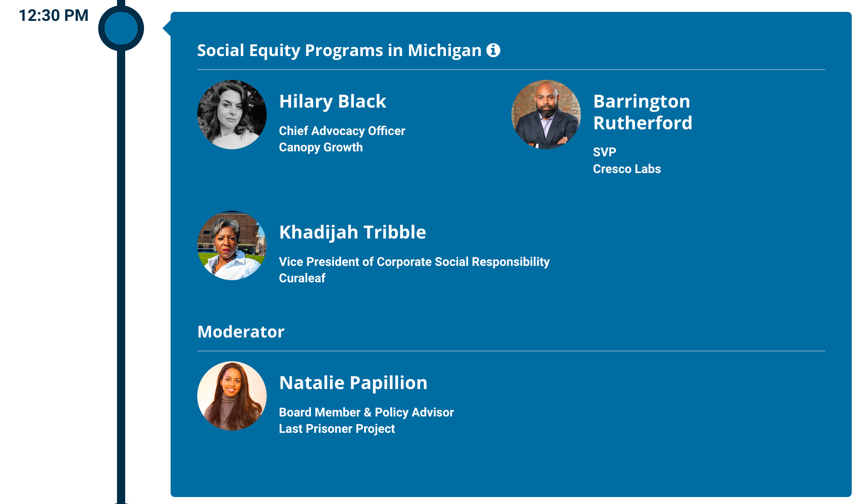Viewport: 864px width, 504px height.
Task: Click the Curaleaf company text
Action: tap(302, 278)
